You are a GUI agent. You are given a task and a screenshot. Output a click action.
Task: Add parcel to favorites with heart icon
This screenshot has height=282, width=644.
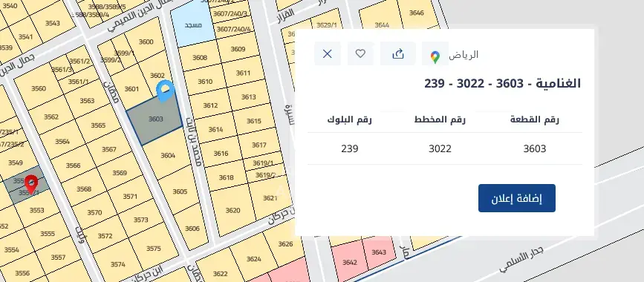tap(360, 53)
